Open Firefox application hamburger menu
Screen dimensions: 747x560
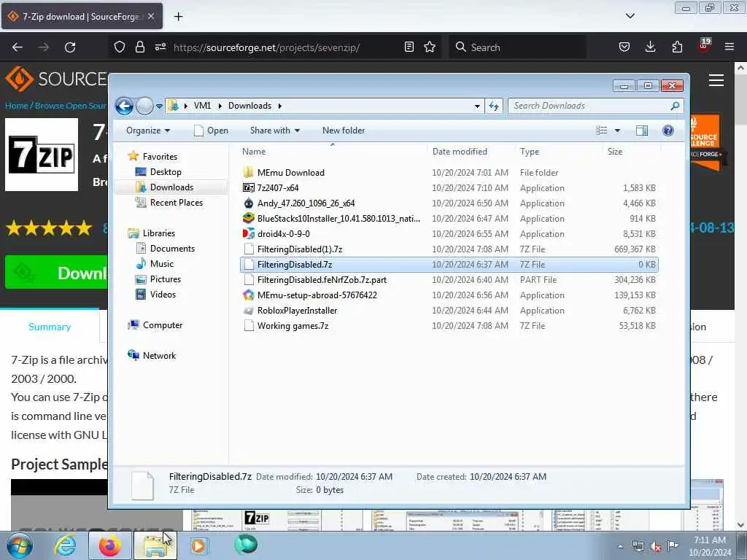pos(729,47)
